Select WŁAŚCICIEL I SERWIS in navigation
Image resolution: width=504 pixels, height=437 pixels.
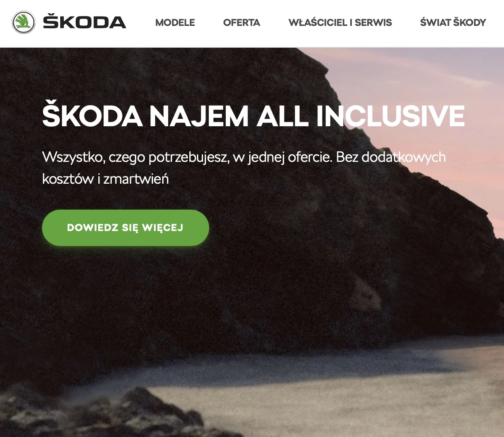pos(340,23)
